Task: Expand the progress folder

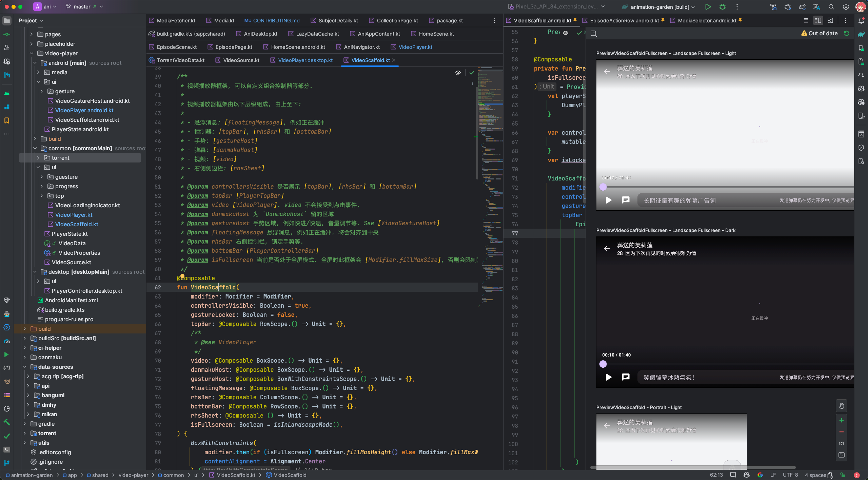Action: click(42, 186)
